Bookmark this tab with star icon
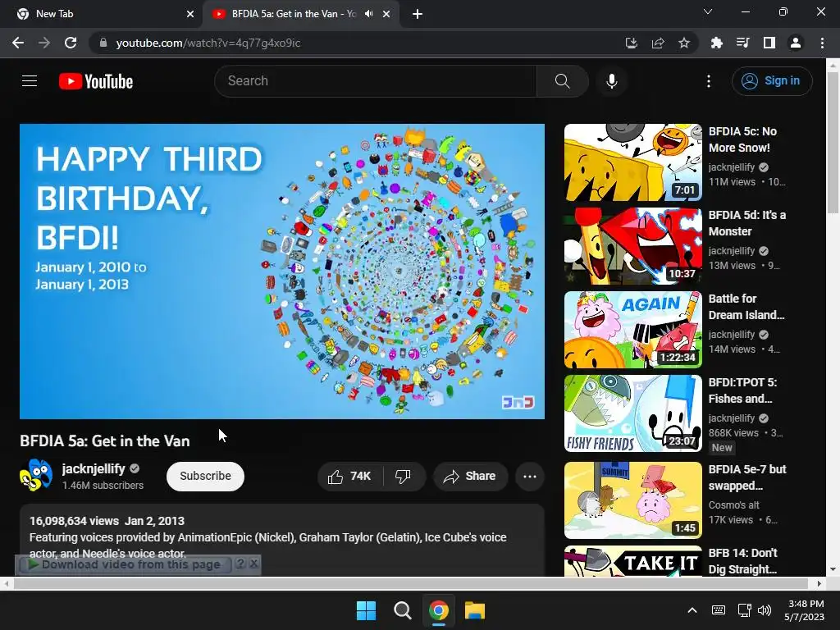 [x=683, y=43]
